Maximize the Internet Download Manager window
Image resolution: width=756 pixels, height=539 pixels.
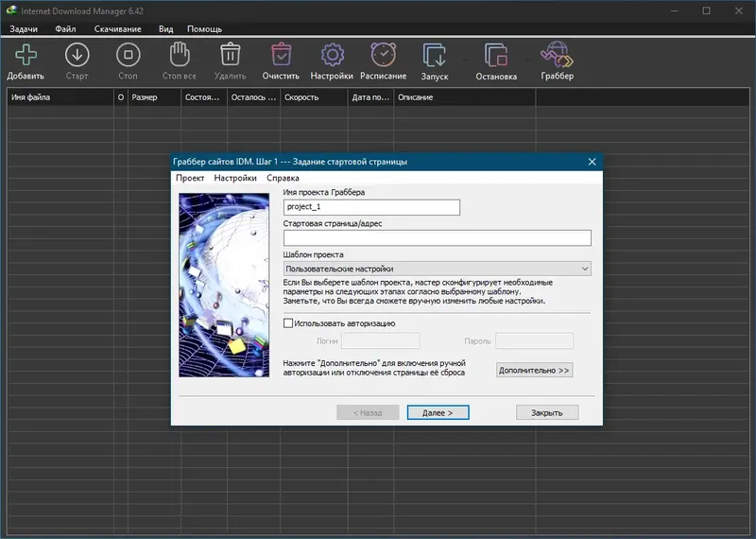[706, 10]
